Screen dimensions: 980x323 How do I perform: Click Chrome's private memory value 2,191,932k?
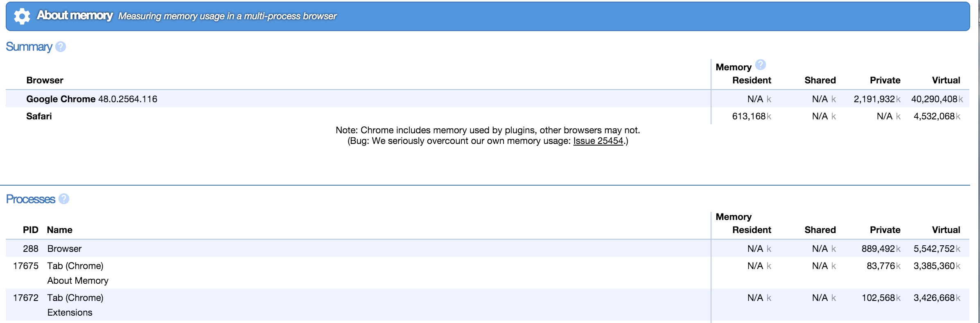tap(877, 99)
